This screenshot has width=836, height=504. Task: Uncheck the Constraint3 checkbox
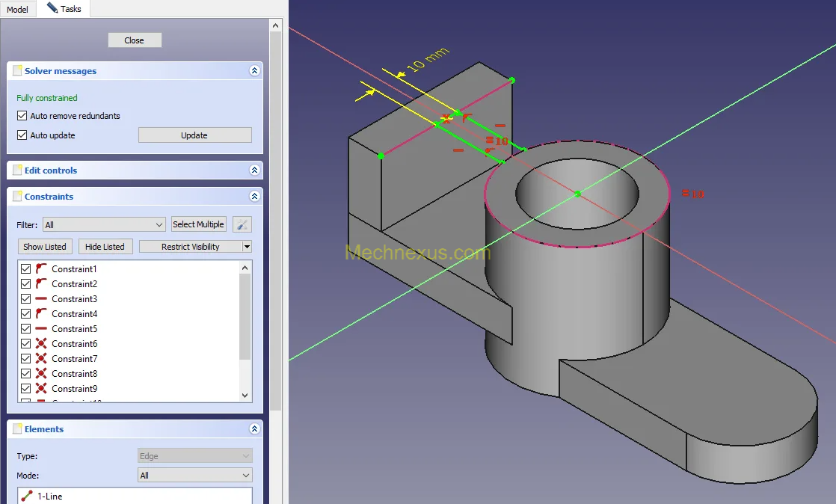pyautogui.click(x=25, y=298)
